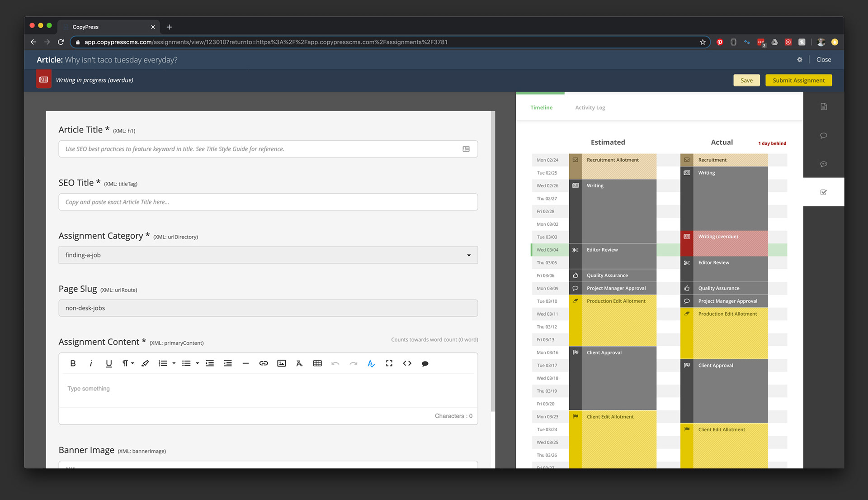This screenshot has height=500, width=868.
Task: Insert a link in the content editor
Action: tap(264, 363)
